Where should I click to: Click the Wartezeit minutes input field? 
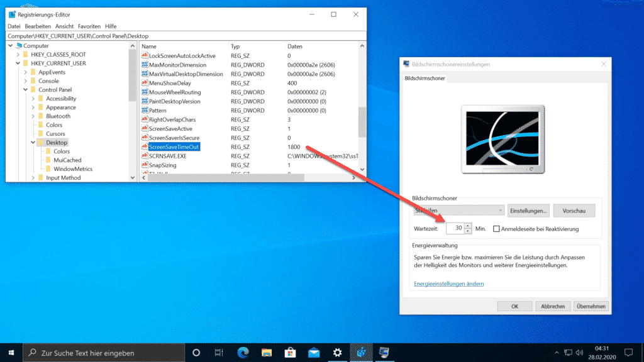pyautogui.click(x=455, y=228)
